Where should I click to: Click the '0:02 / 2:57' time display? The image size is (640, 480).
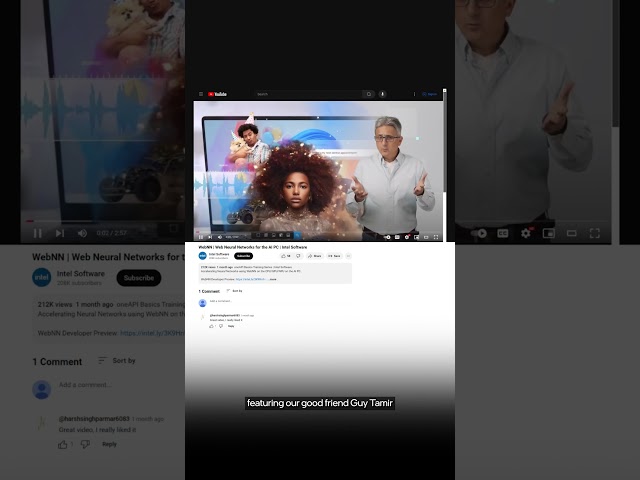tap(112, 233)
